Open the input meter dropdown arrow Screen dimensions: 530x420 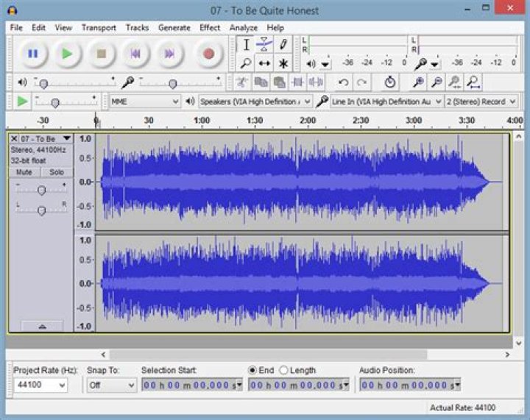(x=435, y=64)
